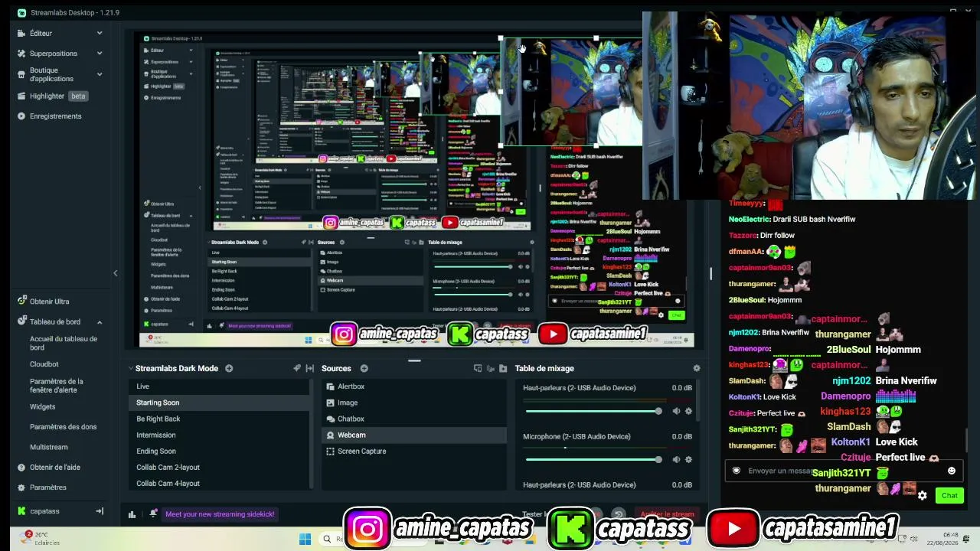This screenshot has height=551, width=980.
Task: Select the Image source
Action: [x=414, y=403]
